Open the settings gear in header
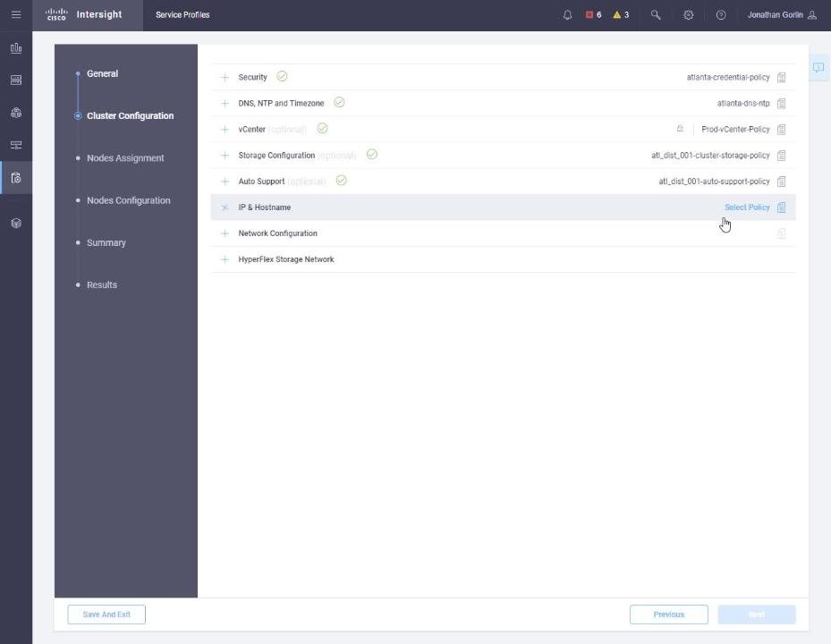 [x=688, y=15]
